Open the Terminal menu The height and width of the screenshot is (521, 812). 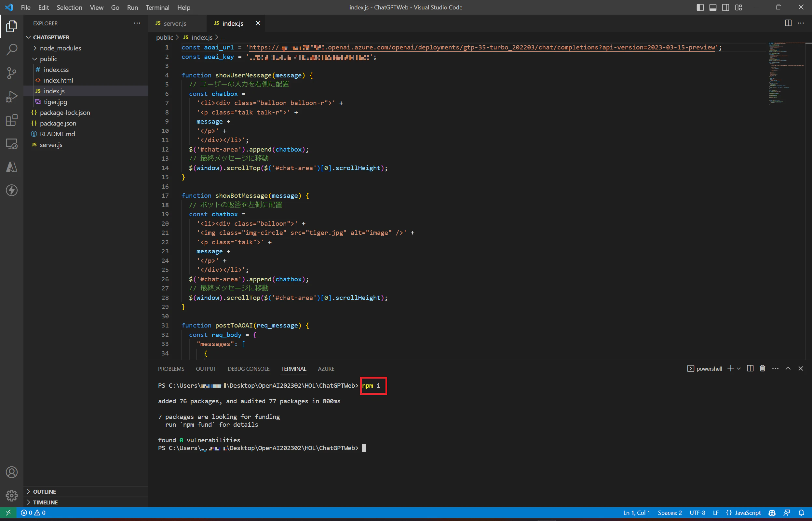157,7
